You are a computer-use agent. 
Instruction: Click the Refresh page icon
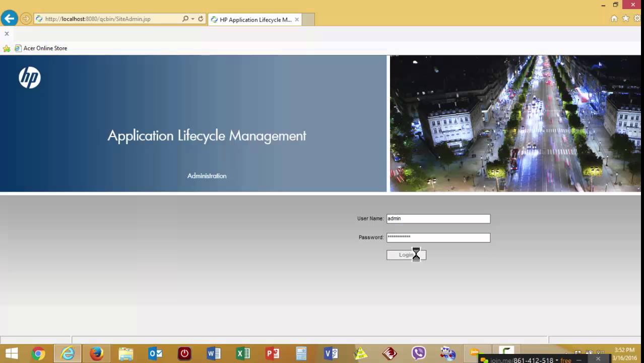201,19
